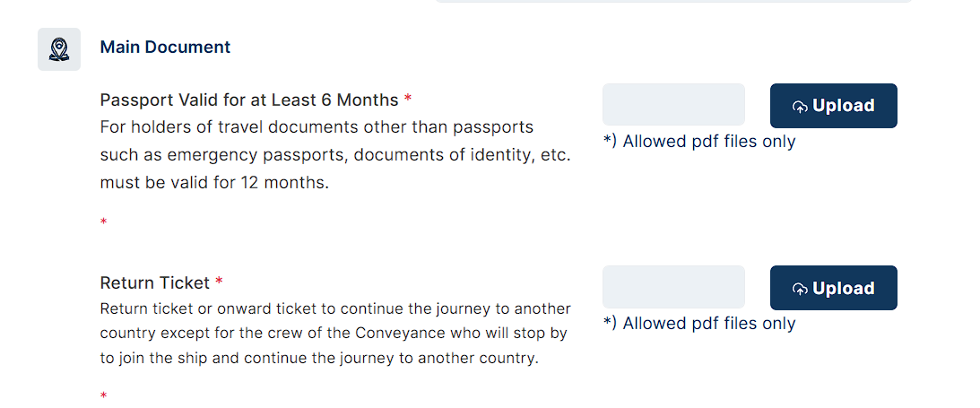Click the partially visible field at the top edge
Image resolution: width=980 pixels, height=408 pixels.
[x=673, y=1]
